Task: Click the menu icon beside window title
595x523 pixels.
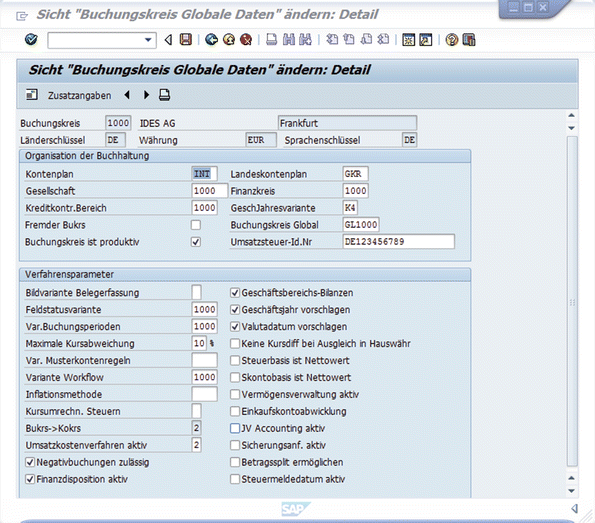Action: 22,16
